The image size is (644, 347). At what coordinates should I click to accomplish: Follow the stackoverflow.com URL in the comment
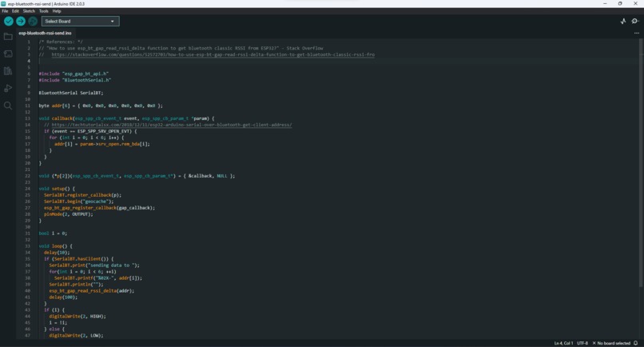pos(213,54)
